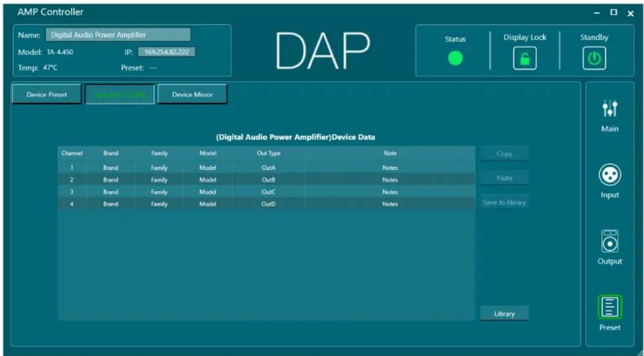Click the Brand column header
The image size is (644, 356).
(x=111, y=153)
